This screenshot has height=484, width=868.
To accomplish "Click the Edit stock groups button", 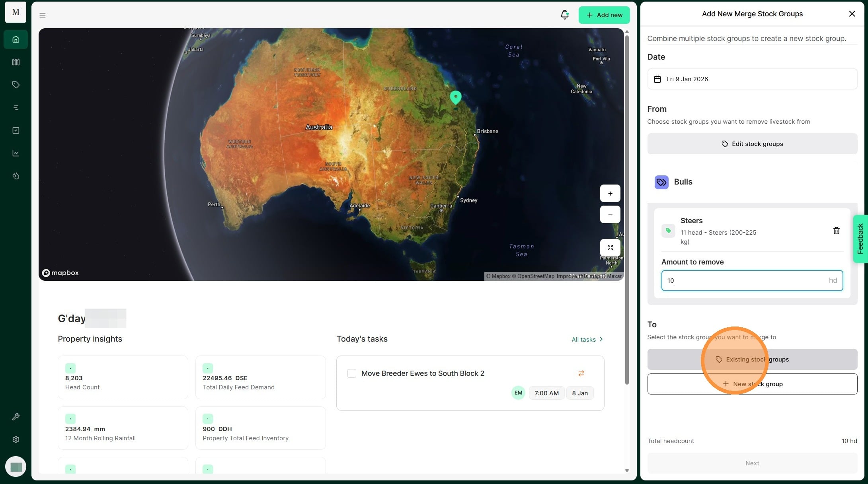I will pos(752,144).
